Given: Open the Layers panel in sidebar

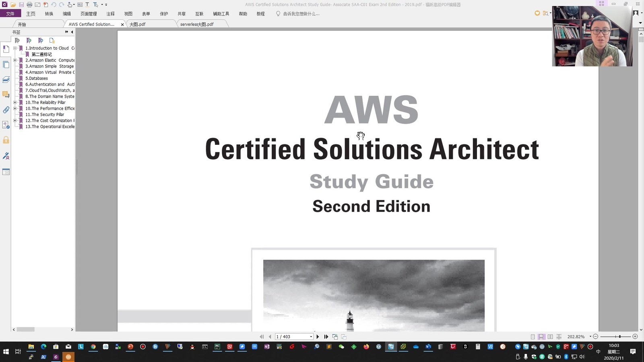Looking at the screenshot, I should (x=6, y=79).
